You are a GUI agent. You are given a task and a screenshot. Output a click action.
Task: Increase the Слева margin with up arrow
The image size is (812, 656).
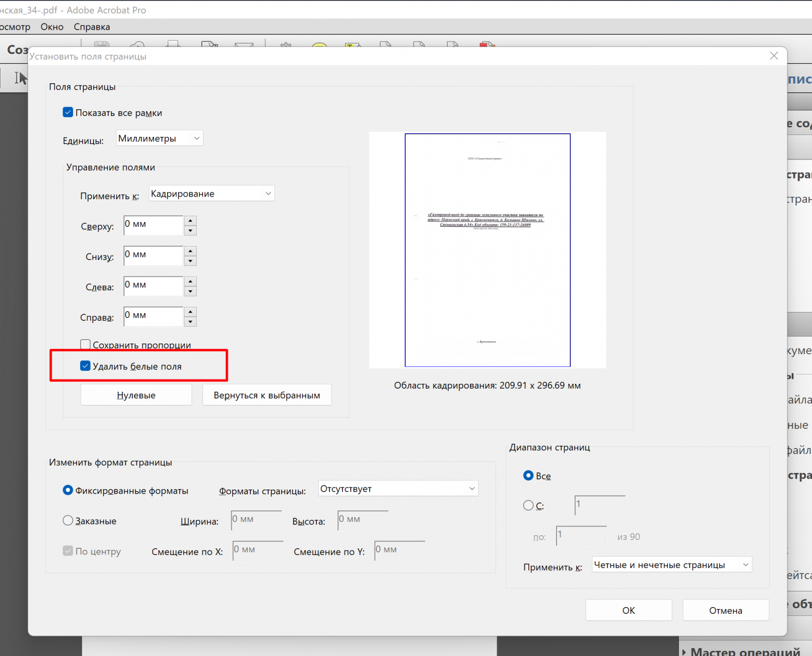[x=191, y=281]
